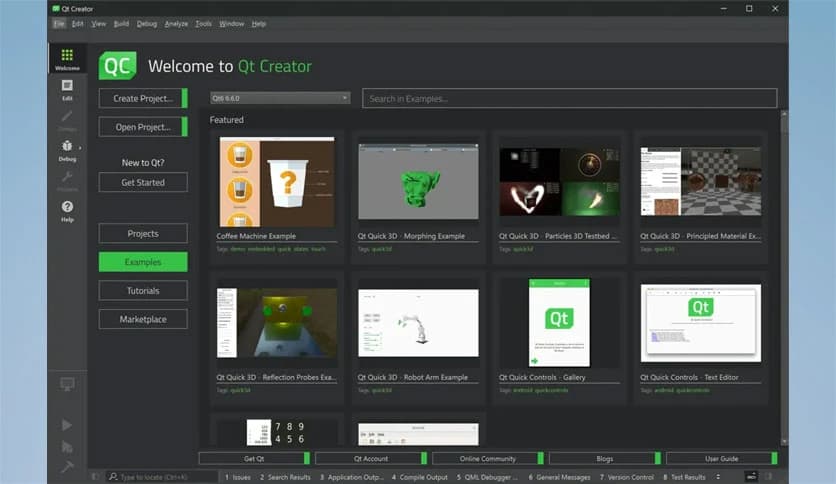Open the Qt version combo box
The height and width of the screenshot is (484, 836).
click(280, 98)
